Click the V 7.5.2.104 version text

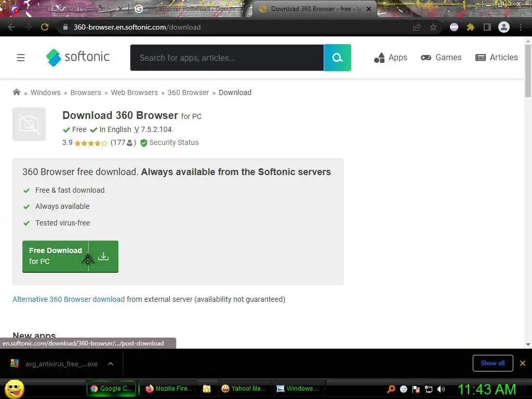153,129
